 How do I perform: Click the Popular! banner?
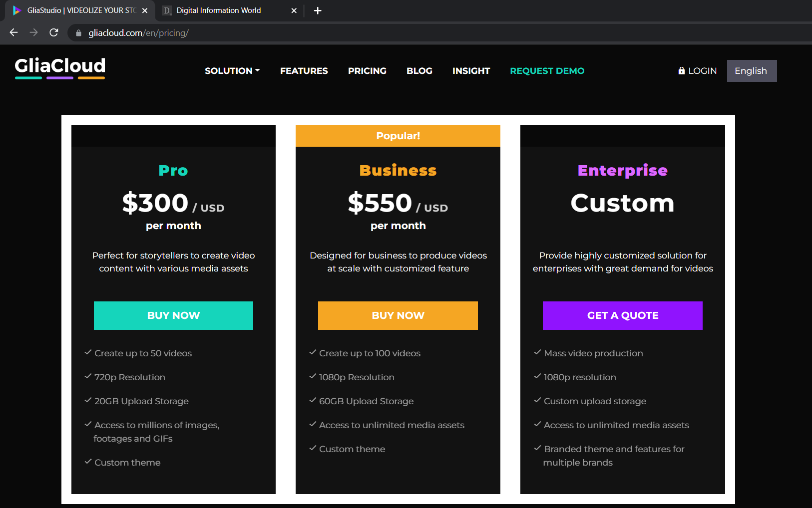click(398, 136)
